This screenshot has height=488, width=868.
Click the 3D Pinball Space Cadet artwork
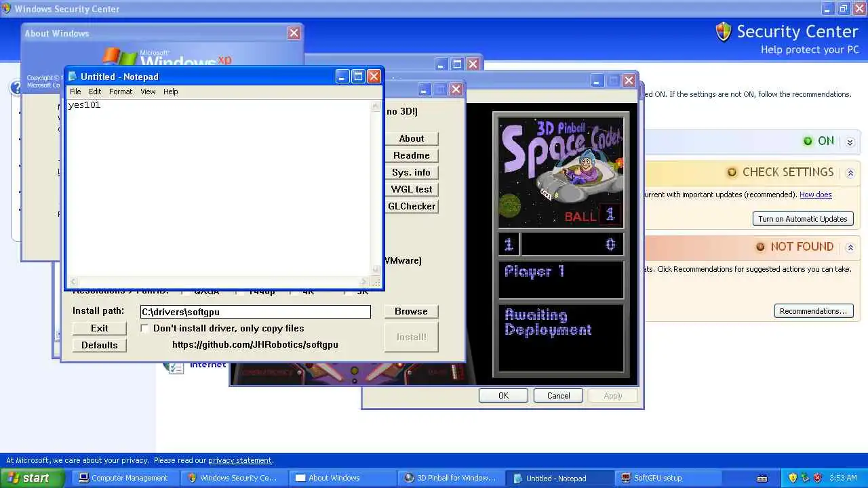coord(561,173)
